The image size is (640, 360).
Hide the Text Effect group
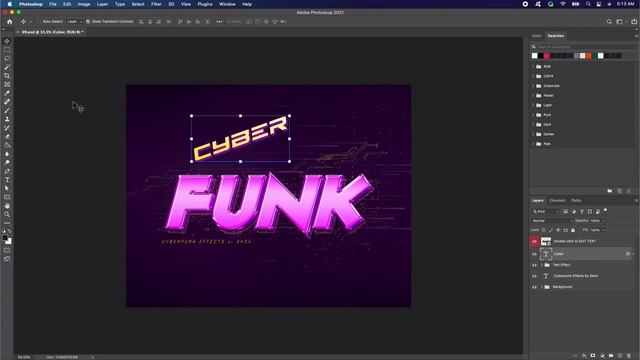[x=534, y=265]
